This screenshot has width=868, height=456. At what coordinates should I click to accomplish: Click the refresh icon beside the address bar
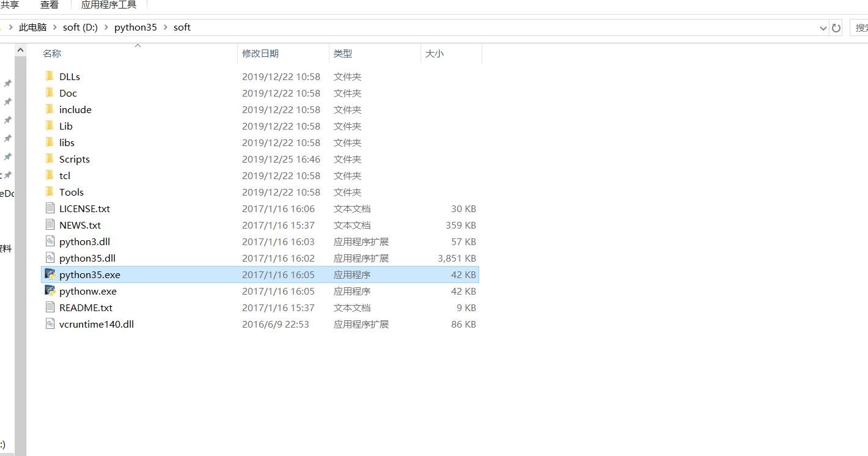click(x=836, y=28)
